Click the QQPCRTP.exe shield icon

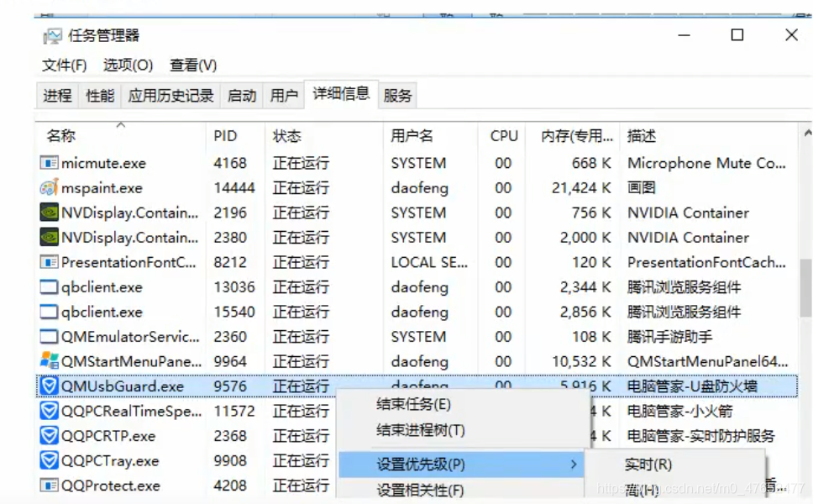coord(49,436)
